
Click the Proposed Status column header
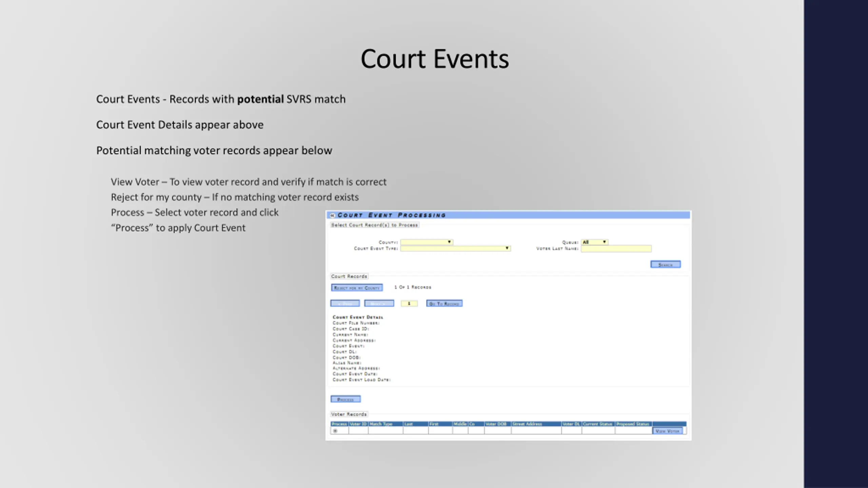point(633,424)
